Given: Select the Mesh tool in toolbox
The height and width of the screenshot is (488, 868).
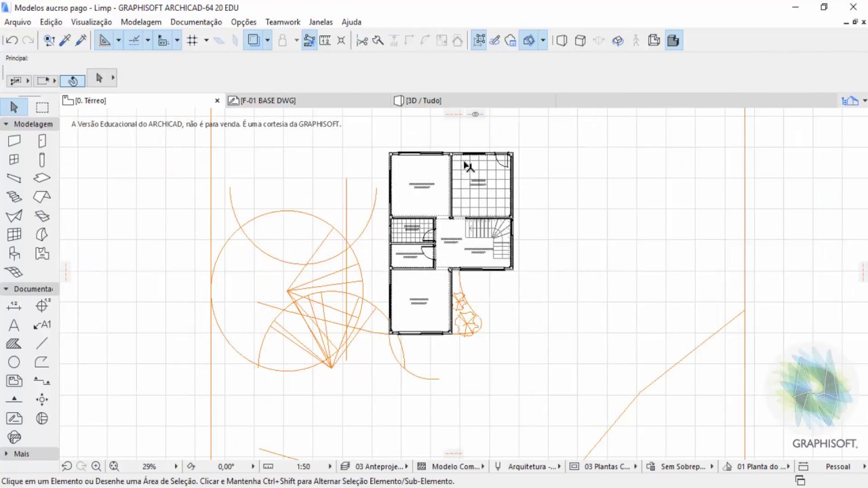Looking at the screenshot, I should tap(14, 272).
